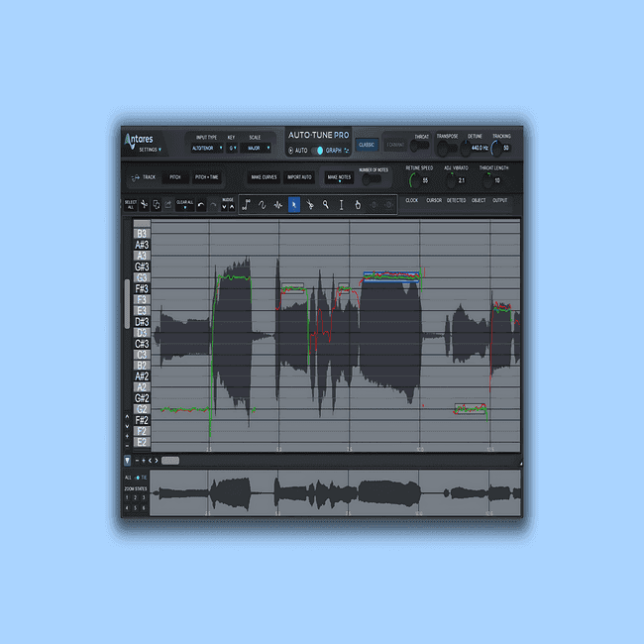
Task: Click the Track Pitch arrow icon
Action: pyautogui.click(x=135, y=177)
